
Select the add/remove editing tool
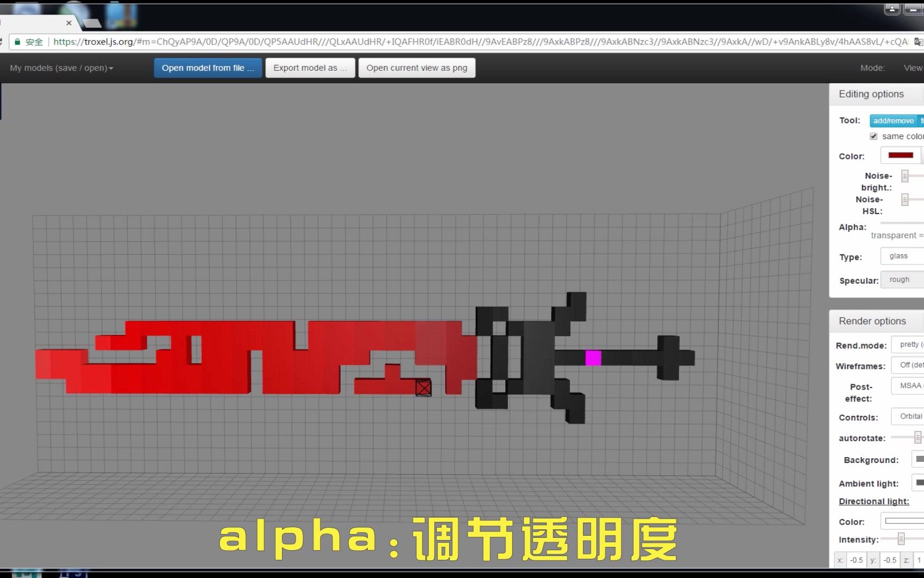coord(893,120)
